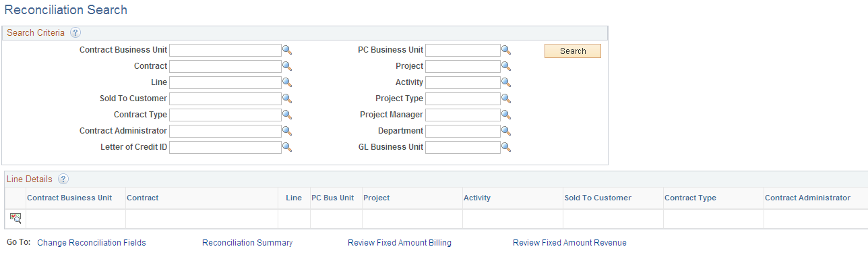The height and width of the screenshot is (255, 868).
Task: Go to Reconciliation Summary
Action: [x=247, y=243]
